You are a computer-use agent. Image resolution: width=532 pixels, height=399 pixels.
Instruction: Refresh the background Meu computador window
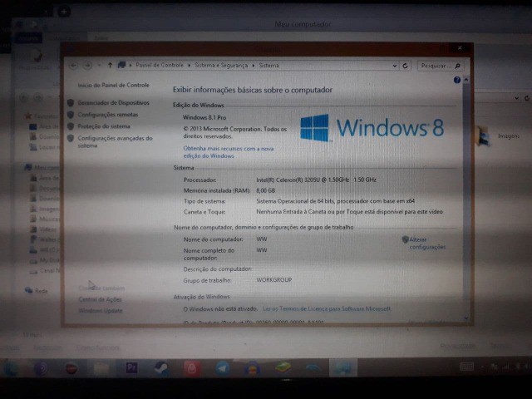526,98
